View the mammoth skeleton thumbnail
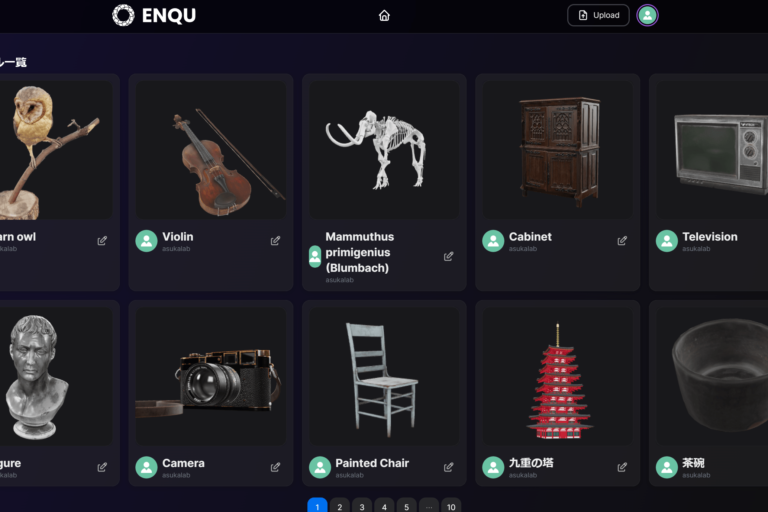The height and width of the screenshot is (512, 768). pyautogui.click(x=384, y=150)
